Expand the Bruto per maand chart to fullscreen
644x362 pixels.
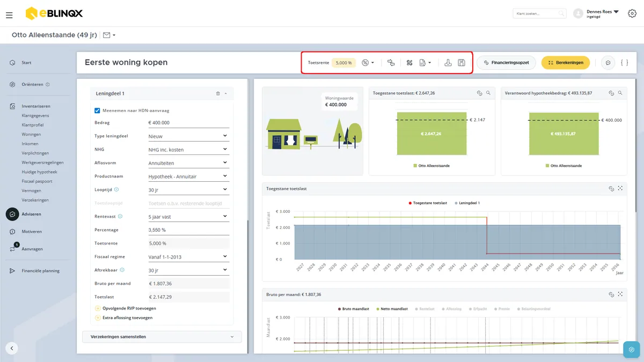point(620,294)
